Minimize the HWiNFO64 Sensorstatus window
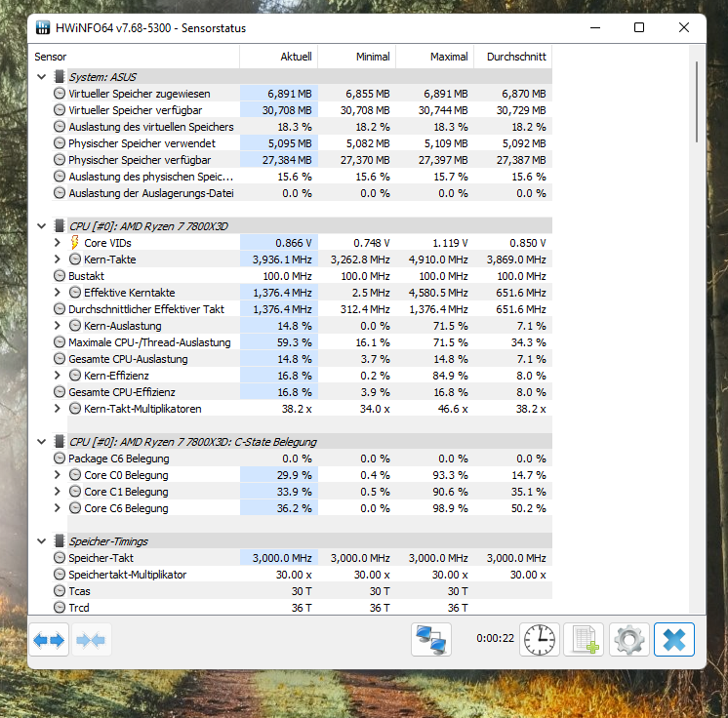Image resolution: width=728 pixels, height=718 pixels. 595,27
